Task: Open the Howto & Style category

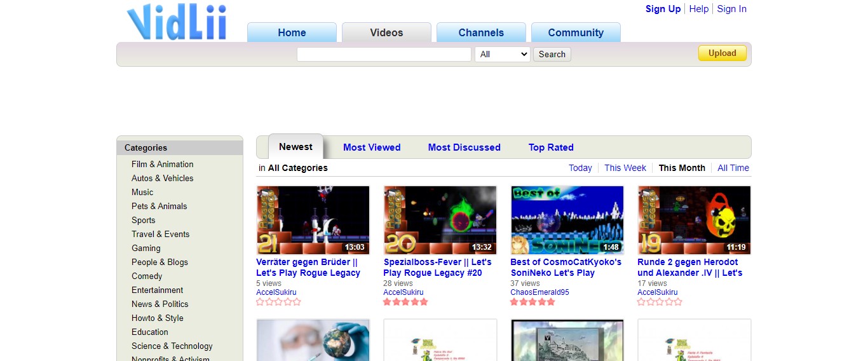Action: tap(158, 318)
